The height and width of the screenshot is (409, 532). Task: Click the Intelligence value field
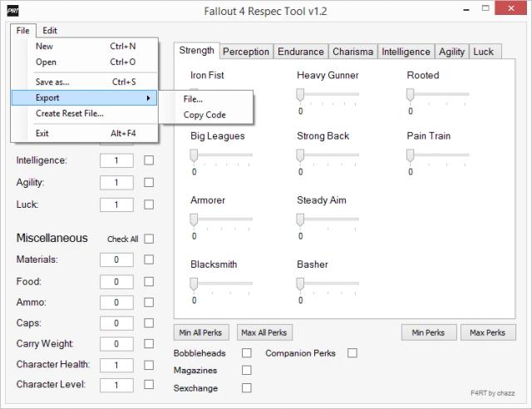(x=116, y=160)
